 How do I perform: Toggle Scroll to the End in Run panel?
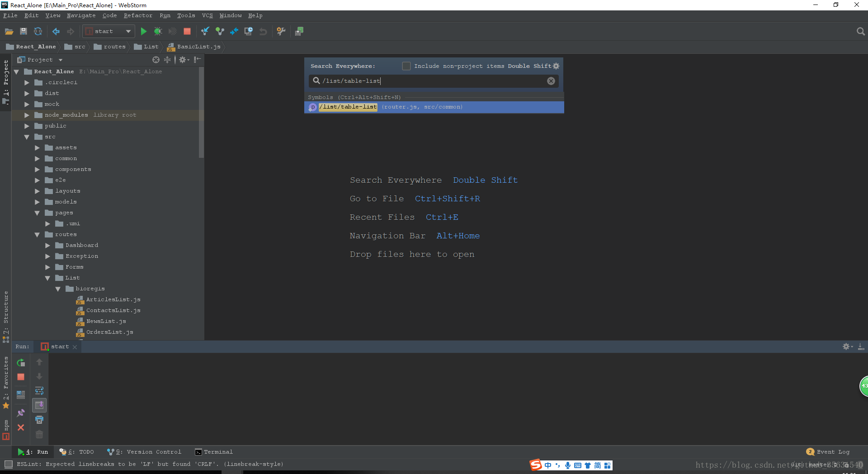coord(39,405)
